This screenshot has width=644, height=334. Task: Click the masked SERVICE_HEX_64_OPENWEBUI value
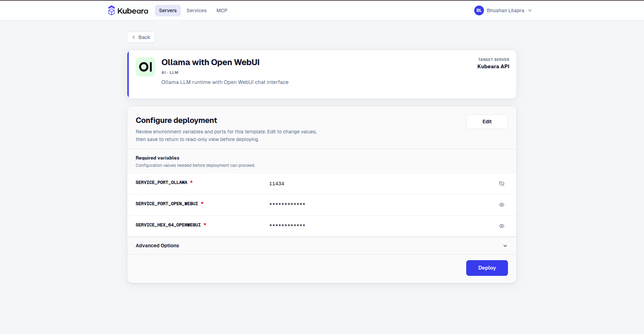[287, 226]
